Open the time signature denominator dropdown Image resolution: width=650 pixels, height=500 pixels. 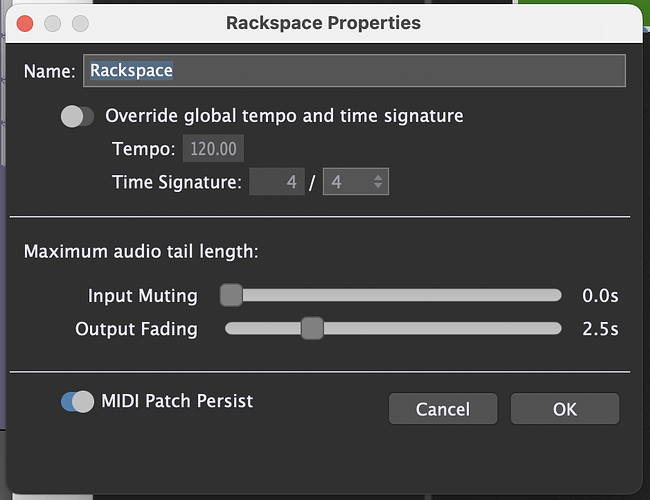click(x=356, y=182)
